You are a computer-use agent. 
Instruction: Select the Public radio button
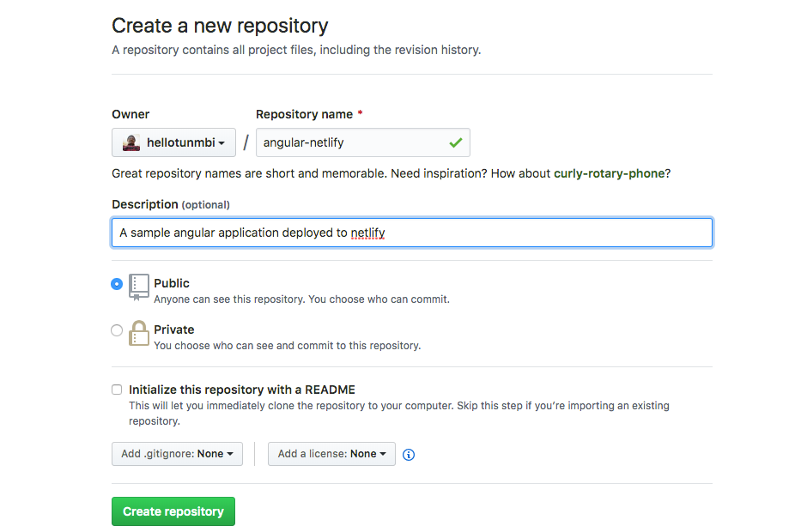117,284
